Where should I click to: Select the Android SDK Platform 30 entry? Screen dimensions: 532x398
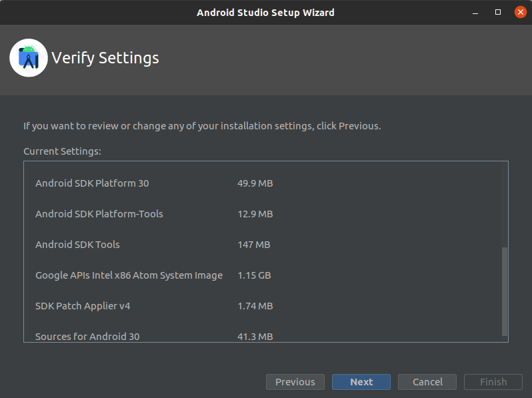click(x=92, y=183)
